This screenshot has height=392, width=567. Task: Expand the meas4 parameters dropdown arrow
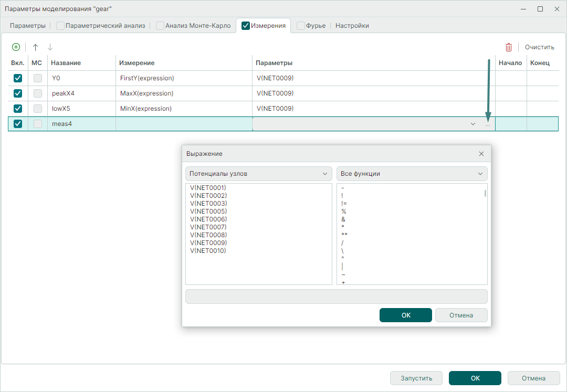pyautogui.click(x=473, y=124)
